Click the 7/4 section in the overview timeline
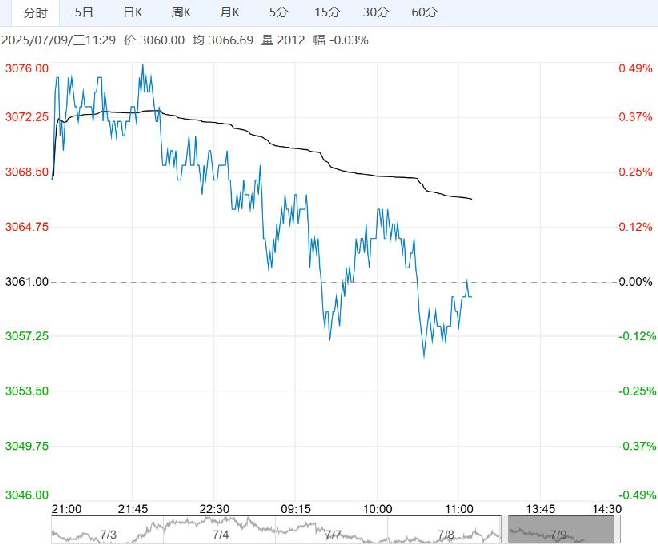 pyautogui.click(x=220, y=535)
